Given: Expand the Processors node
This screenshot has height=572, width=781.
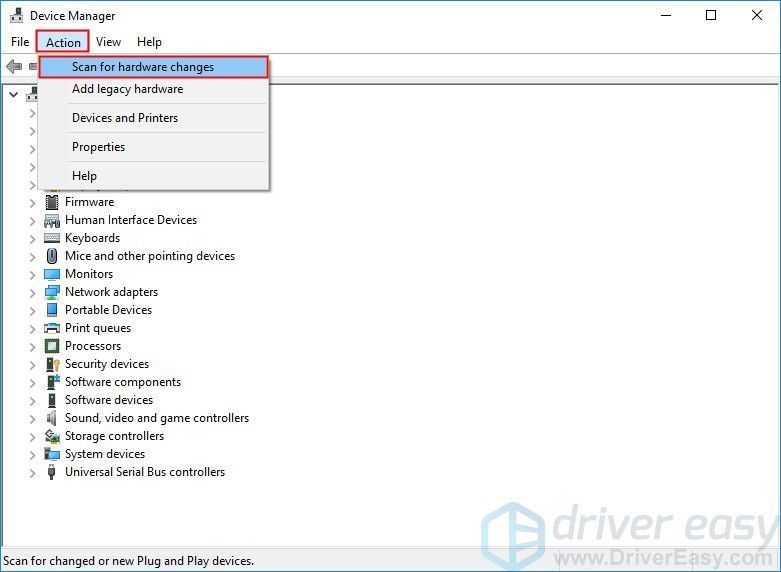Looking at the screenshot, I should pyautogui.click(x=32, y=347).
